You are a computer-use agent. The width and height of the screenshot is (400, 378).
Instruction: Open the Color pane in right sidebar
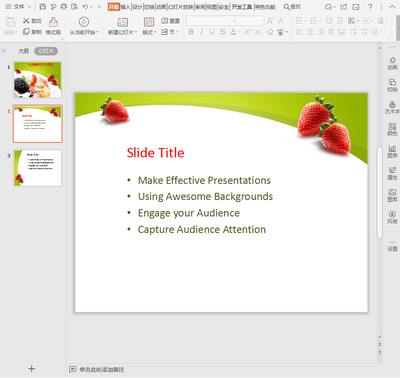pyautogui.click(x=392, y=129)
